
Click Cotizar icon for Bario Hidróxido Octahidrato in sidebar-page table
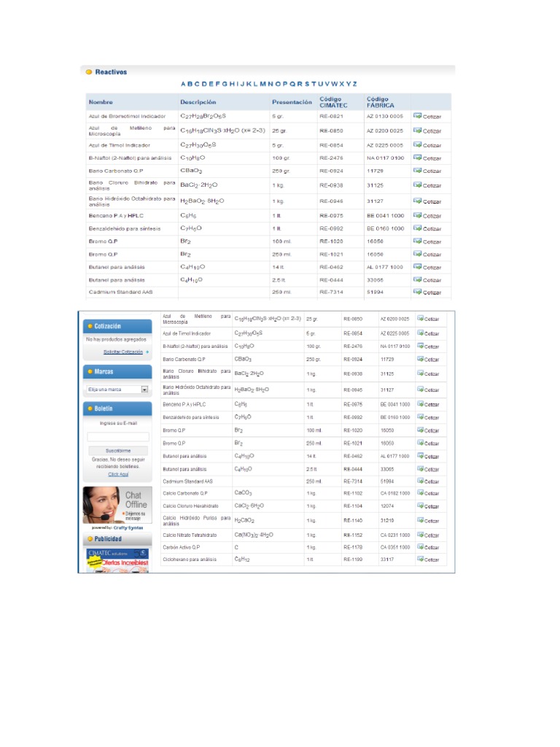(421, 390)
